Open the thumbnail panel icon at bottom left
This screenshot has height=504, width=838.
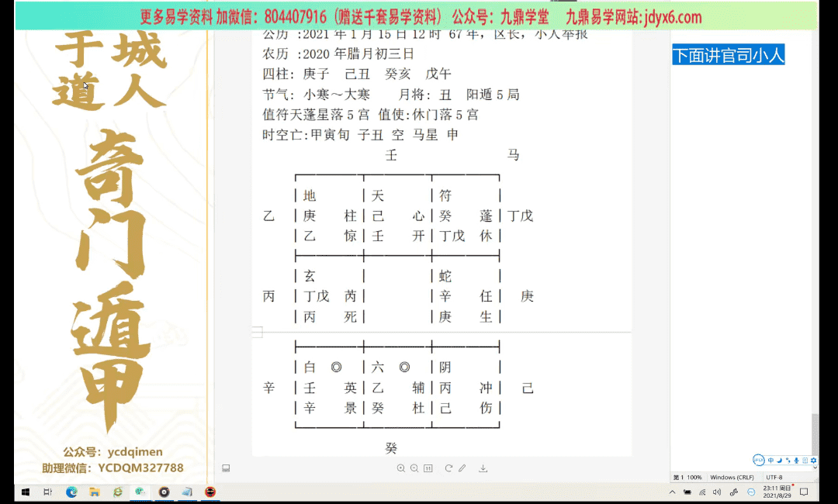[x=226, y=468]
